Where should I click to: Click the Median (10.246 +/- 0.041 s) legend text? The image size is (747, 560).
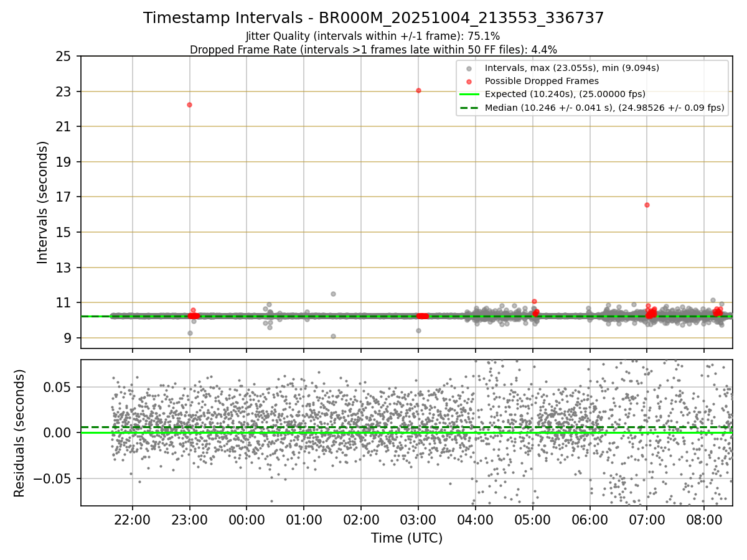(604, 108)
